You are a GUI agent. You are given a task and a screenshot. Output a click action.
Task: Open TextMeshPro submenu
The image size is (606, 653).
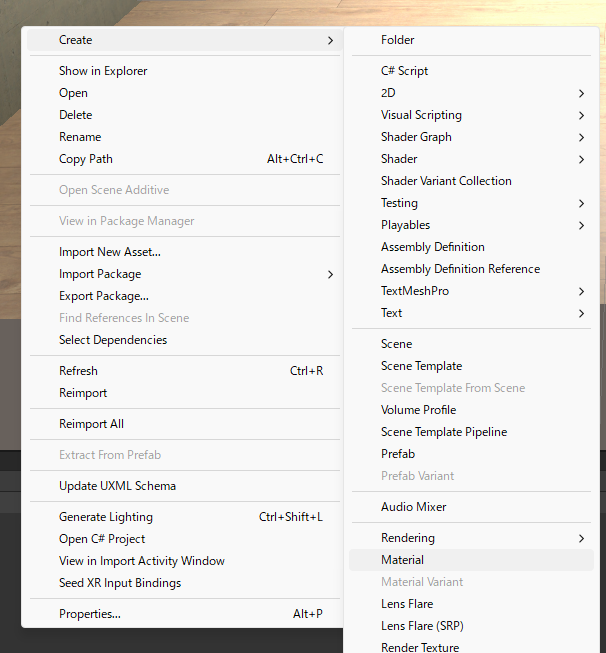471,291
